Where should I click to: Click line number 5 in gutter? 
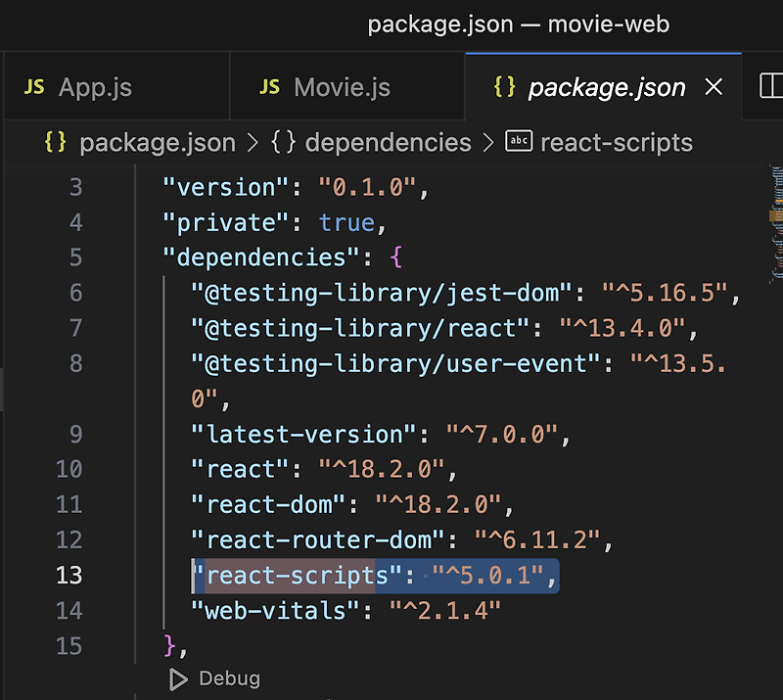(x=75, y=257)
